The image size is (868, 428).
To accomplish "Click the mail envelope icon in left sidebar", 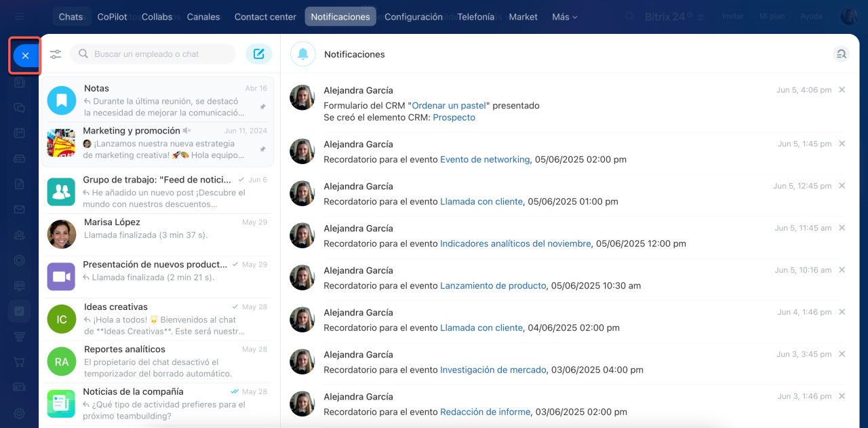I will click(20, 210).
